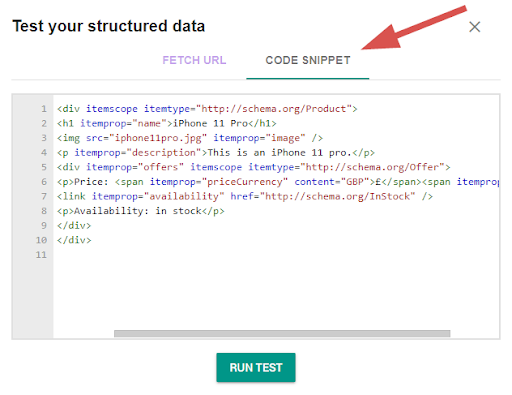
Task: Close the structured data dialog
Action: point(474,27)
